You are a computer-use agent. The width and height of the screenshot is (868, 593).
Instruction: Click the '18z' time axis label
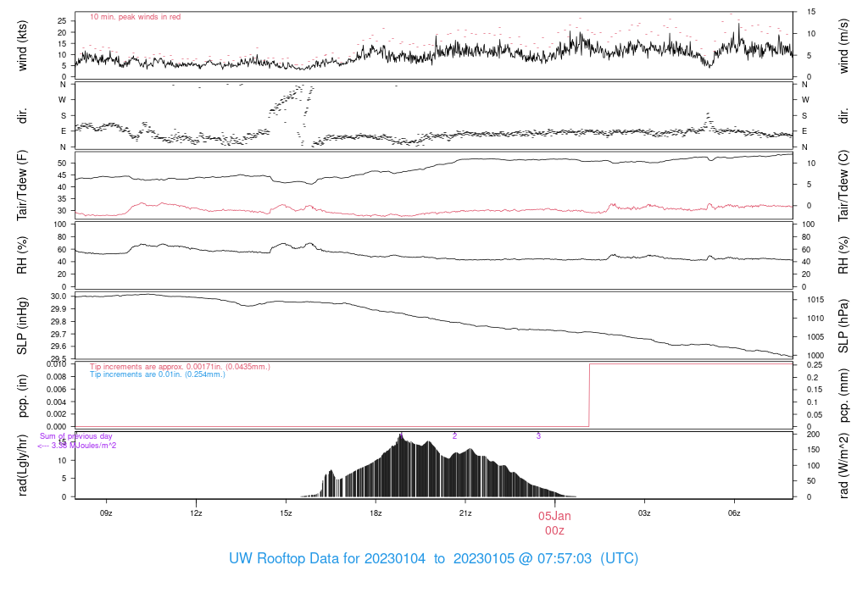[x=376, y=513]
